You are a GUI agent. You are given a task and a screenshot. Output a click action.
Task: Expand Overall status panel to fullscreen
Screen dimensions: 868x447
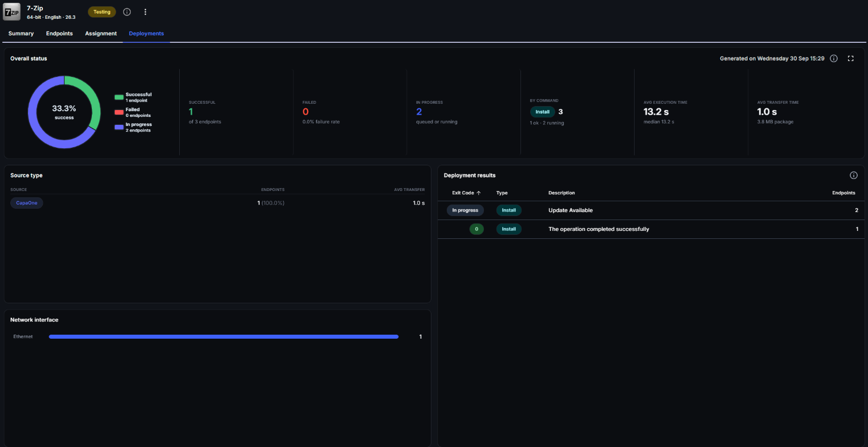click(850, 59)
